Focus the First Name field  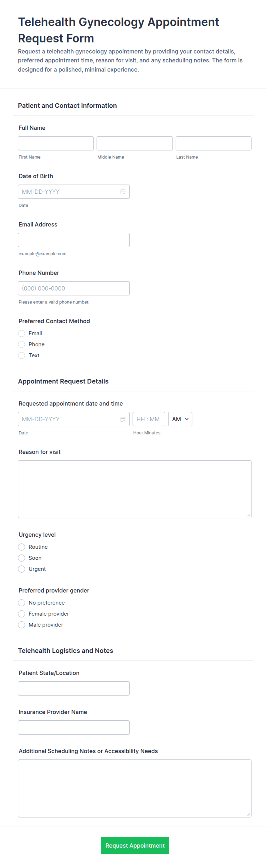point(56,143)
